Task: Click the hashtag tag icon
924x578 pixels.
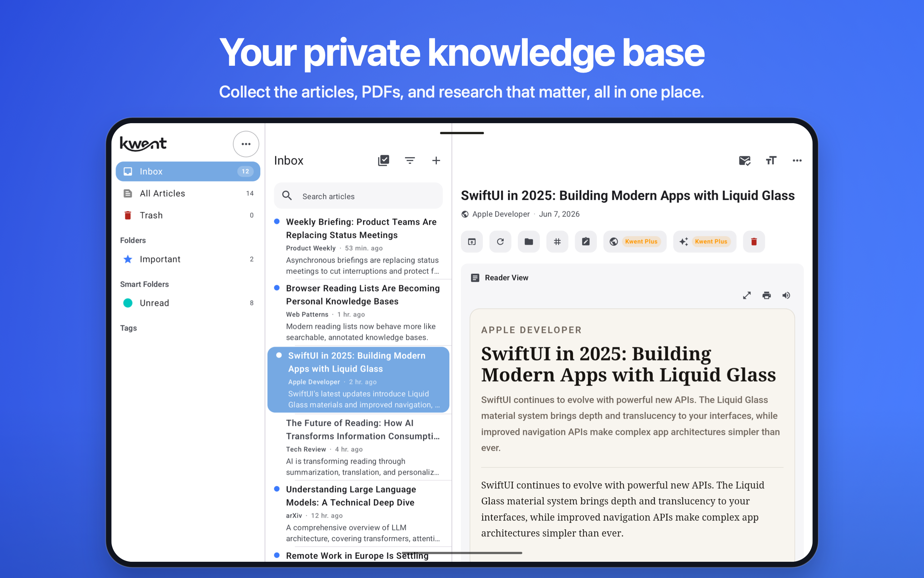Action: click(x=557, y=242)
